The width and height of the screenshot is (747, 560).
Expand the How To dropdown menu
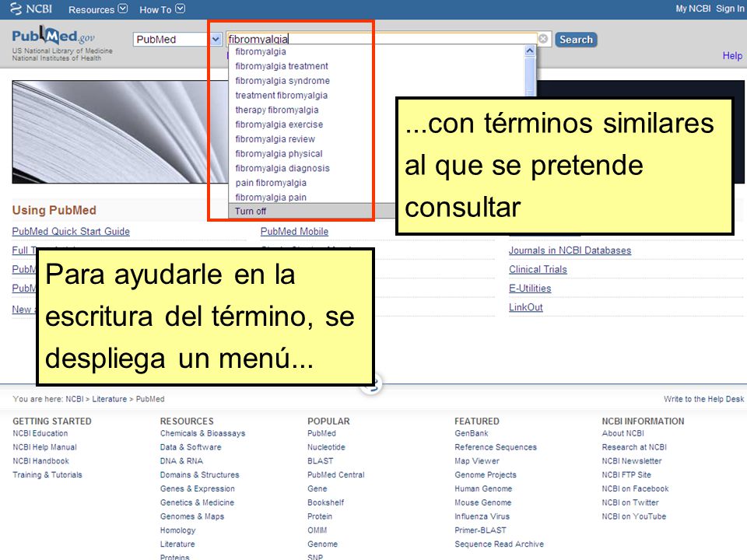pyautogui.click(x=162, y=9)
